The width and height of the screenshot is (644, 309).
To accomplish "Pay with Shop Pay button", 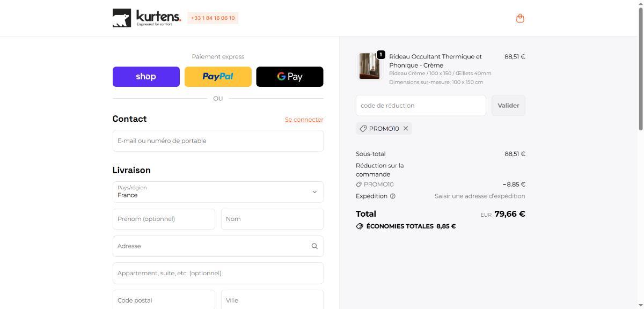I will [146, 77].
